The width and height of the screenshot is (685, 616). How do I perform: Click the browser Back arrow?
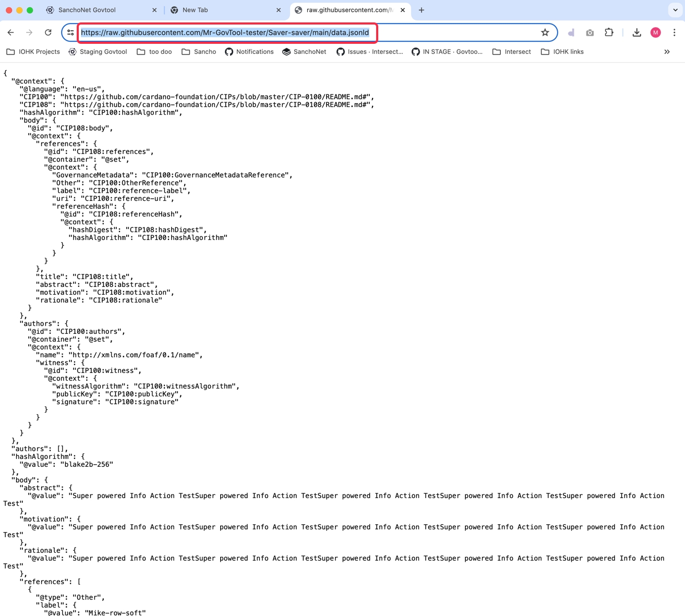(x=11, y=32)
